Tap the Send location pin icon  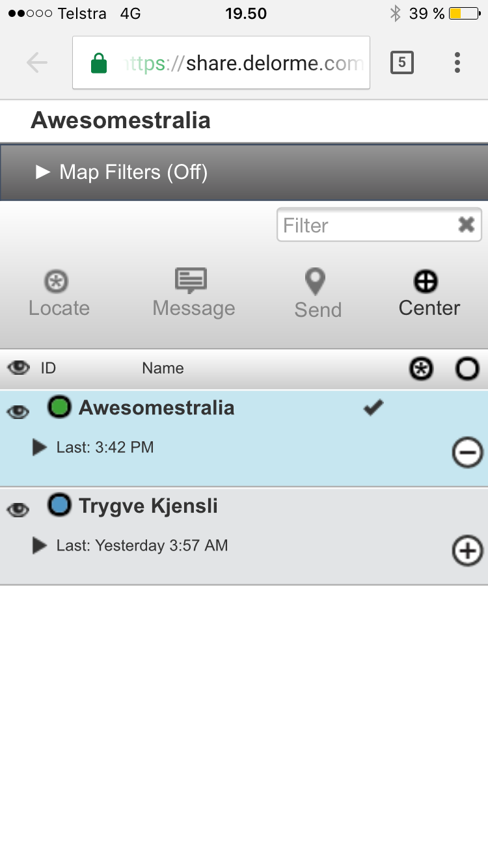click(x=316, y=282)
